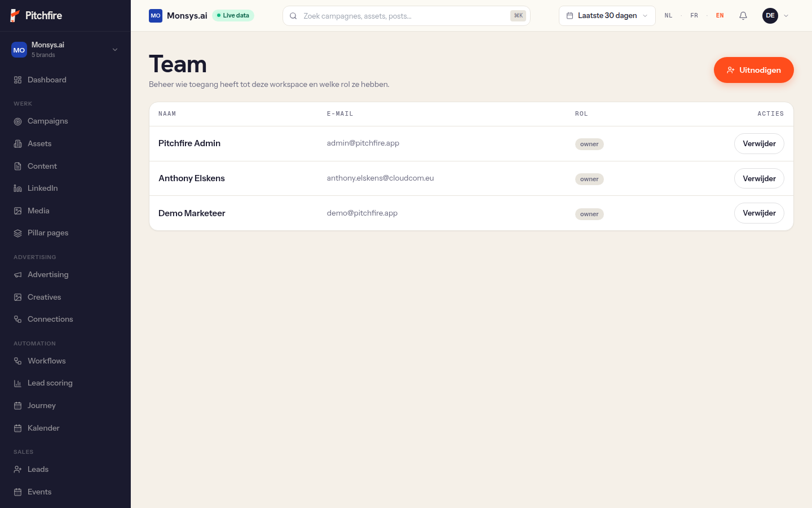812x508 pixels.
Task: Click the Kalender calendar icon
Action: 17,428
